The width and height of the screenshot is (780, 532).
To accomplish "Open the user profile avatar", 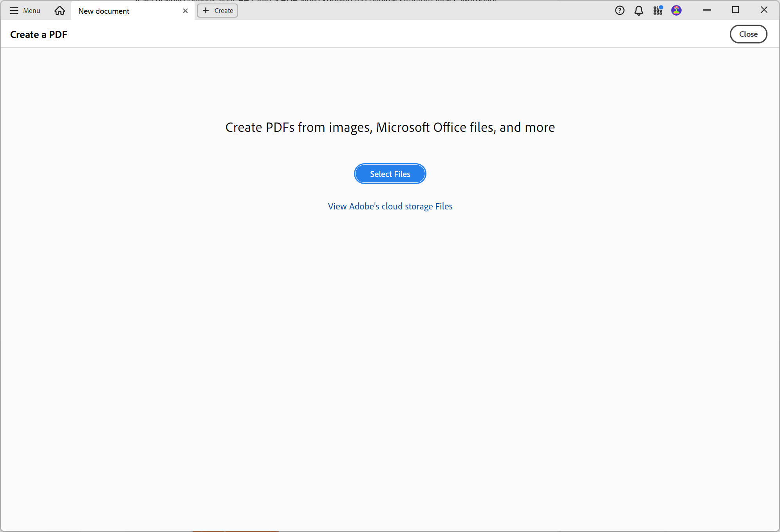I will (676, 11).
